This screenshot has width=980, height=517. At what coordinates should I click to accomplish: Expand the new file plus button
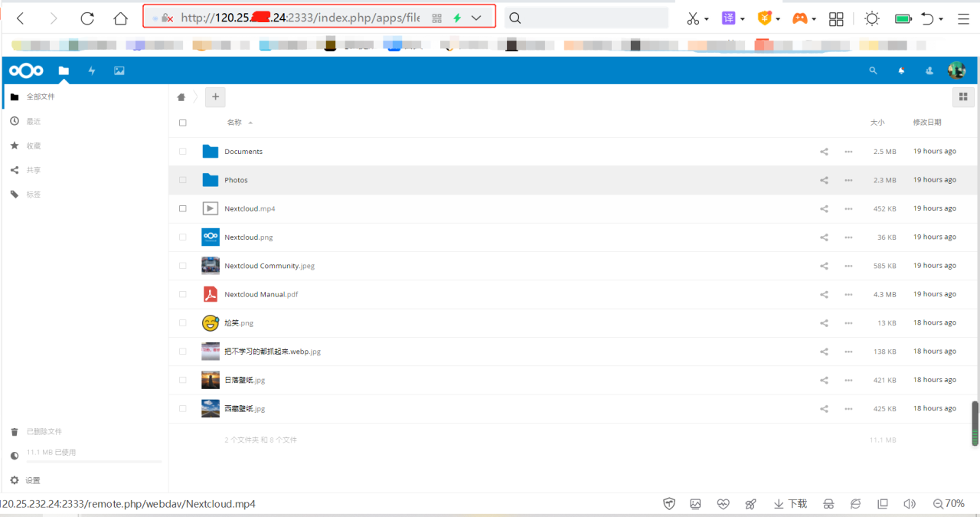(215, 97)
